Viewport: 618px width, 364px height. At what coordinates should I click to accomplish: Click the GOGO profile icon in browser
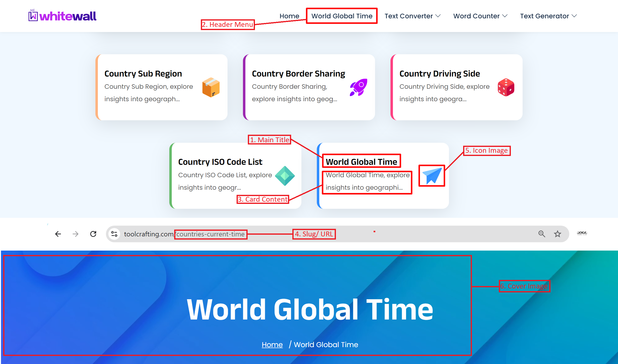coord(582,233)
